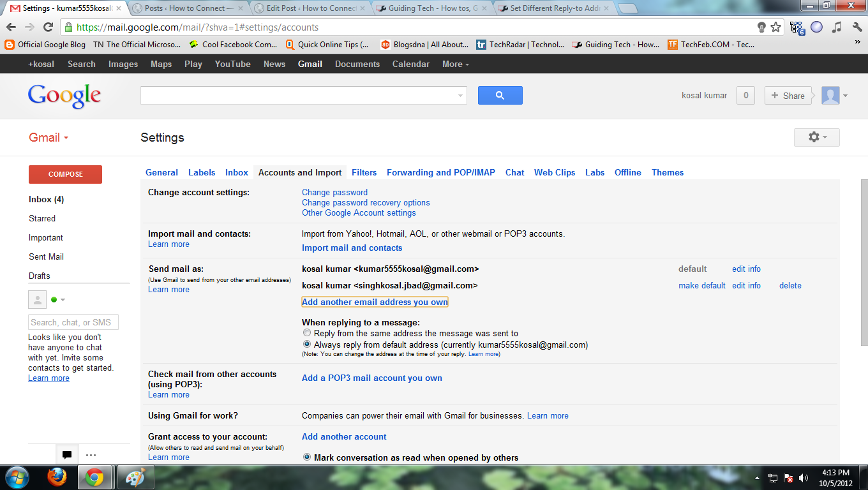Image resolution: width=868 pixels, height=490 pixels.
Task: Click the browser forward arrow
Action: click(x=29, y=27)
